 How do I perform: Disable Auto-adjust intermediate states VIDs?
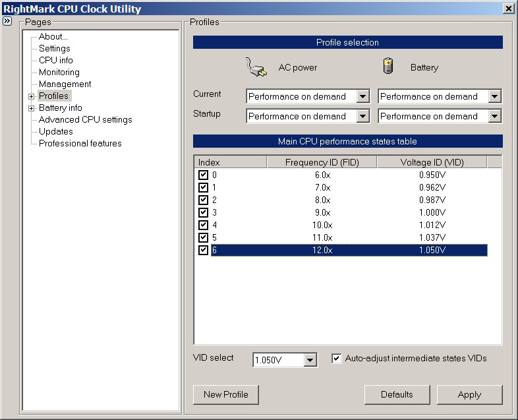point(336,359)
